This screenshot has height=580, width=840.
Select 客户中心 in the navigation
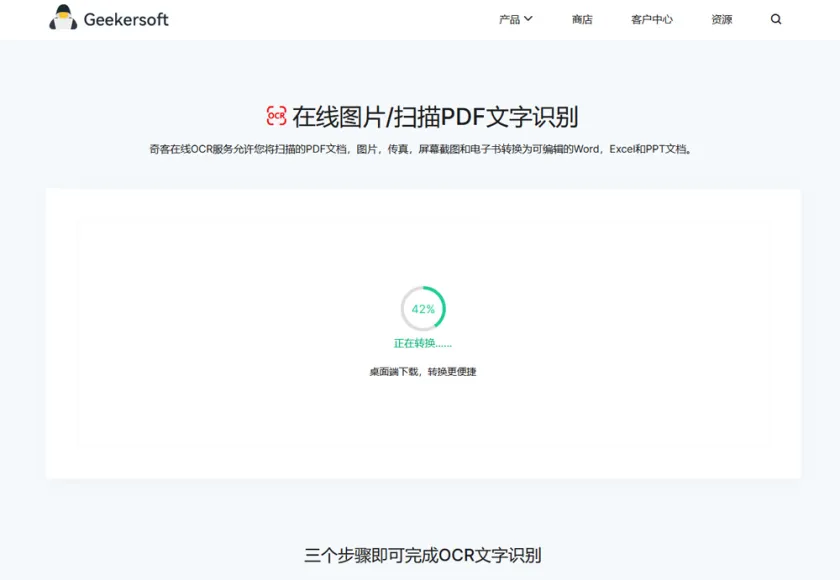click(x=650, y=18)
